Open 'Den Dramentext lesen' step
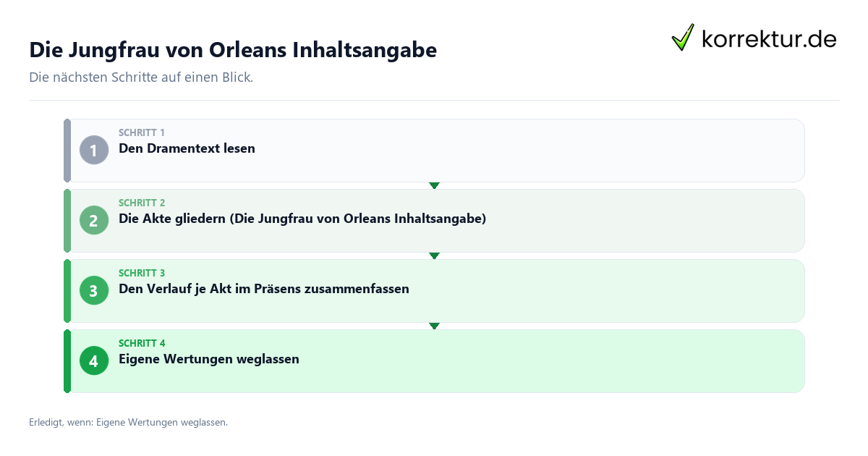Screen dimensions: 868x456 click(x=187, y=148)
